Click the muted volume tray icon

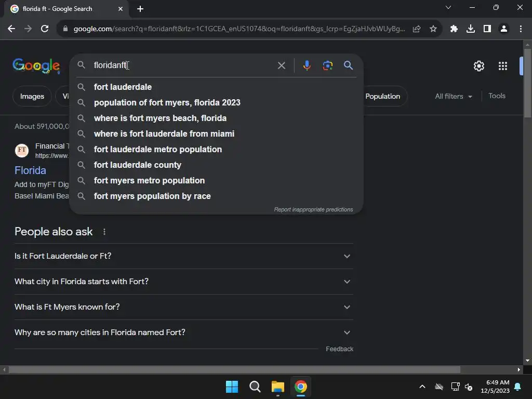point(469,387)
